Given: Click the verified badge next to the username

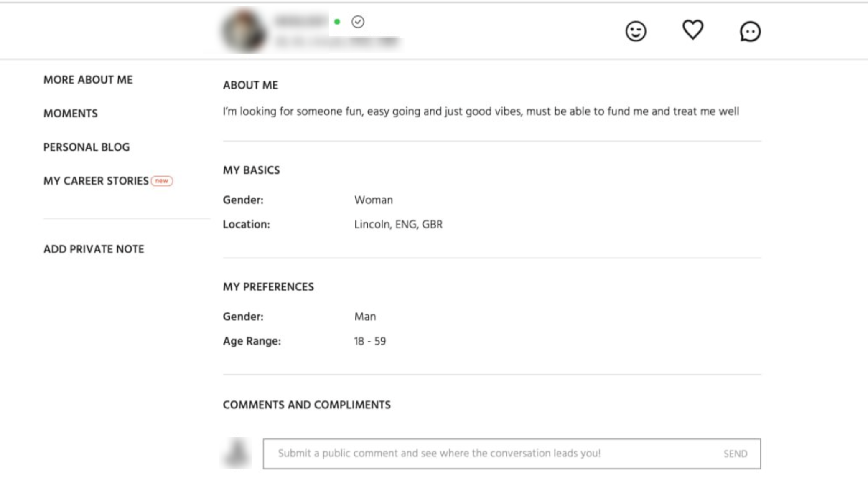Looking at the screenshot, I should point(357,22).
